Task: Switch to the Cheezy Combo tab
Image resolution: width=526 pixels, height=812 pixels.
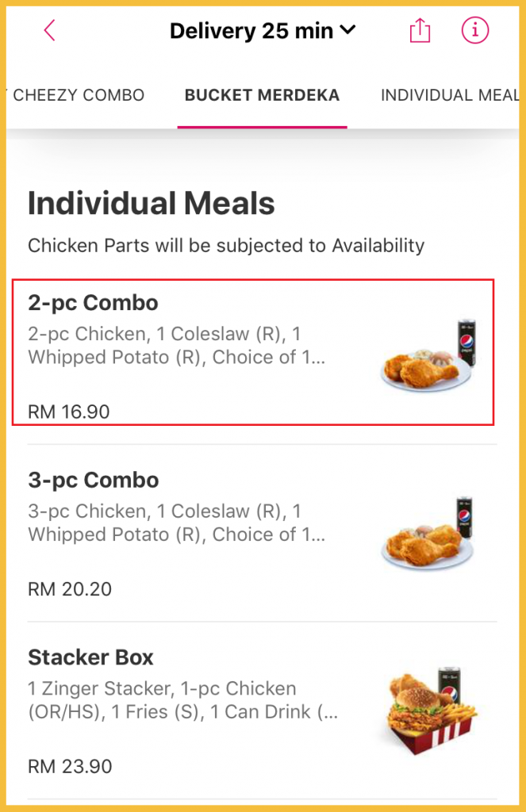Action: [78, 95]
